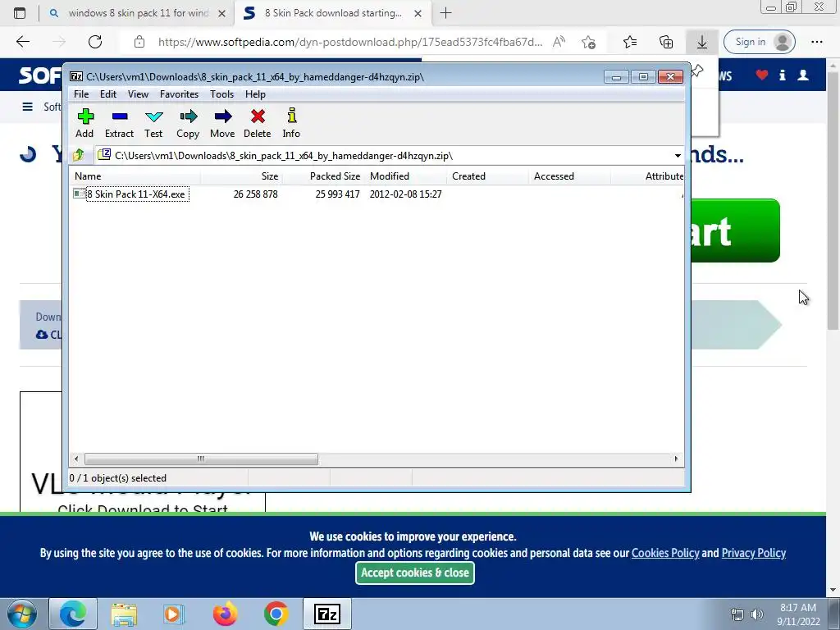The height and width of the screenshot is (630, 840).
Task: Open the Info tool in 7-Zip
Action: (291, 123)
